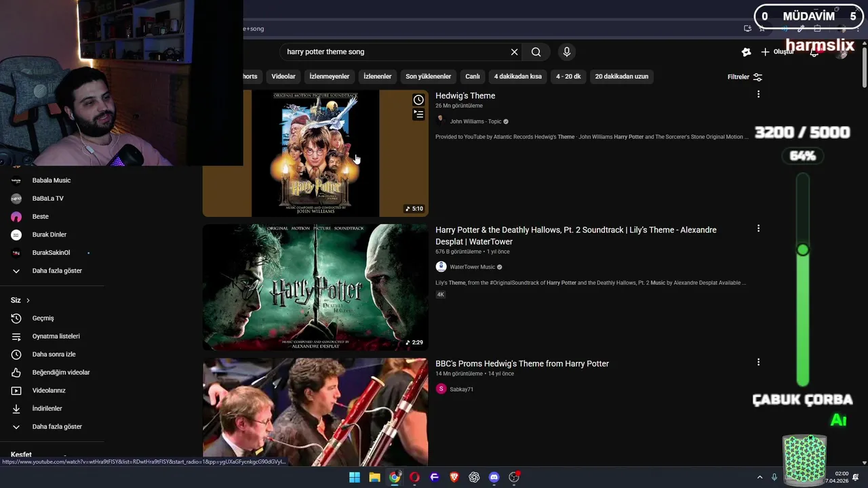Image resolution: width=868 pixels, height=488 pixels.
Task: Play the Deathly Hallows soundtrack thumbnail
Action: [x=315, y=287]
